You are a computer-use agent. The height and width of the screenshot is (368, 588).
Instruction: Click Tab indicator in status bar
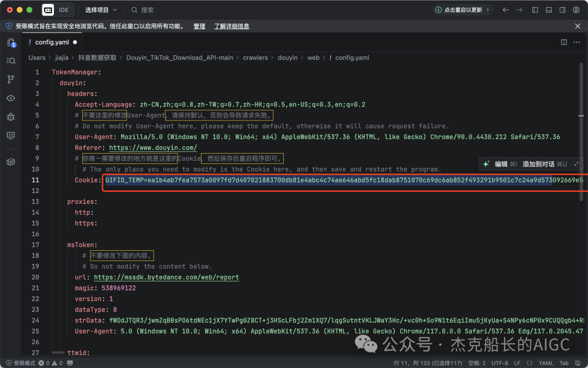[x=564, y=363]
